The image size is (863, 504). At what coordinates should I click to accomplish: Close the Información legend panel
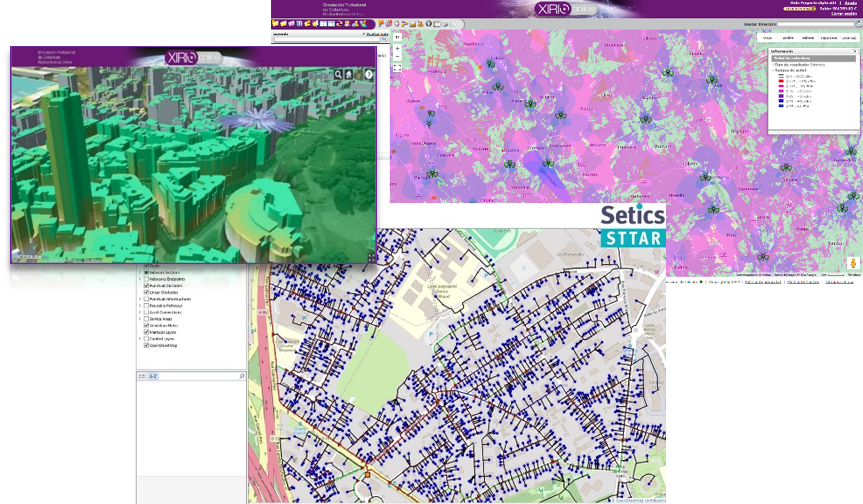coord(855,51)
